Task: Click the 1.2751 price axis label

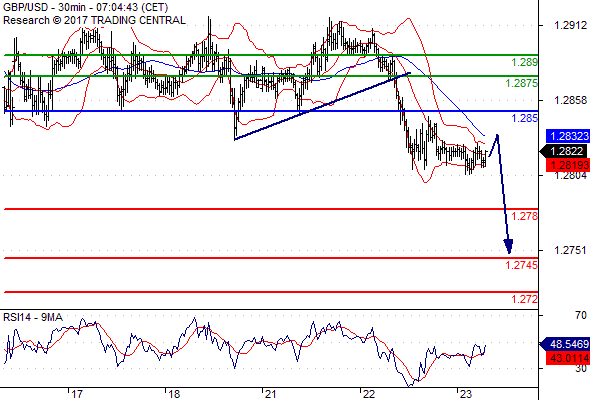Action: point(570,250)
